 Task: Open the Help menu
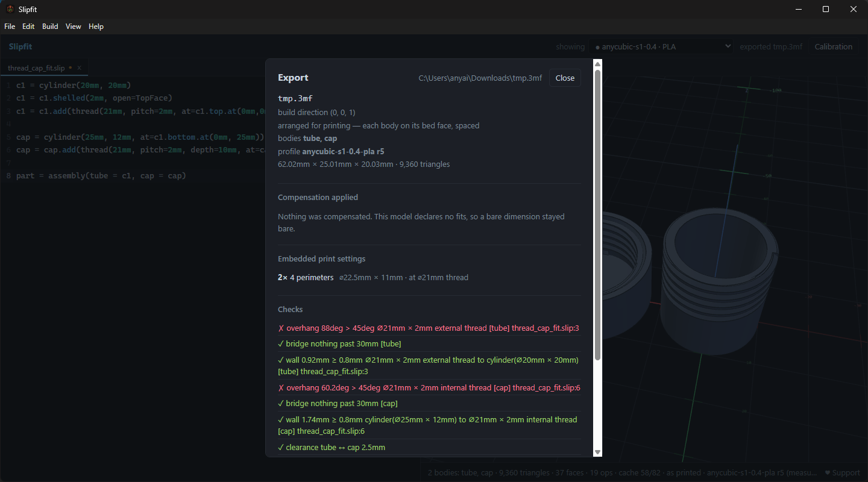coord(96,27)
